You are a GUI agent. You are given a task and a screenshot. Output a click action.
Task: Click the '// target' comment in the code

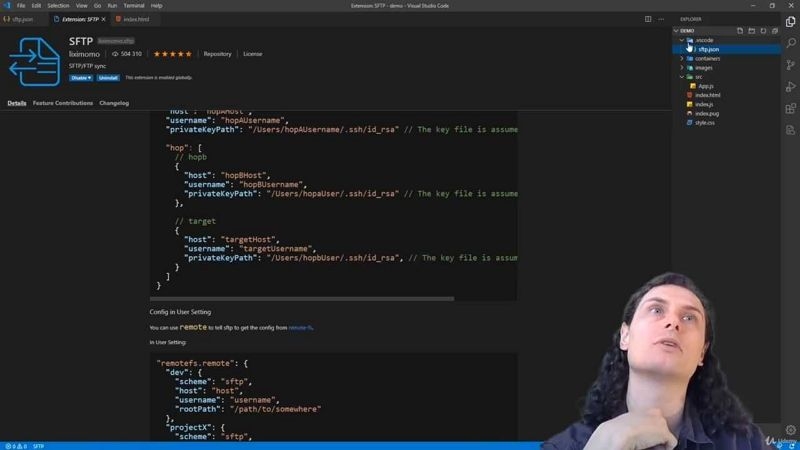[x=195, y=221]
